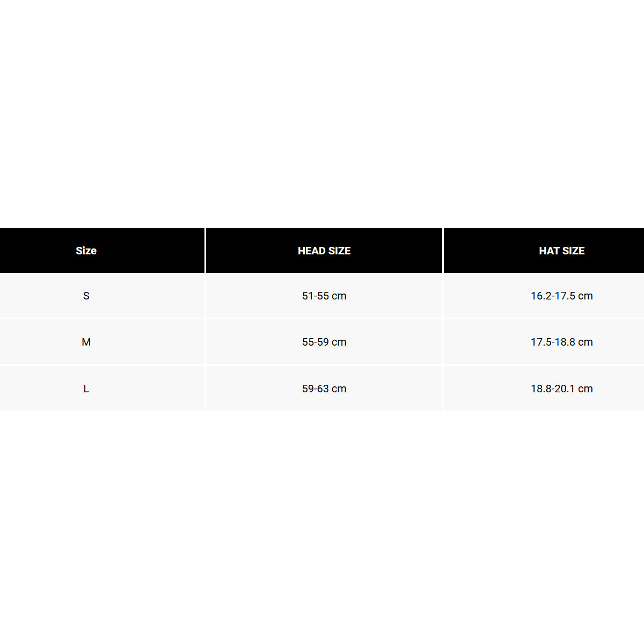Click the HEAD SIZE column header
This screenshot has width=644, height=644.
coord(324,251)
